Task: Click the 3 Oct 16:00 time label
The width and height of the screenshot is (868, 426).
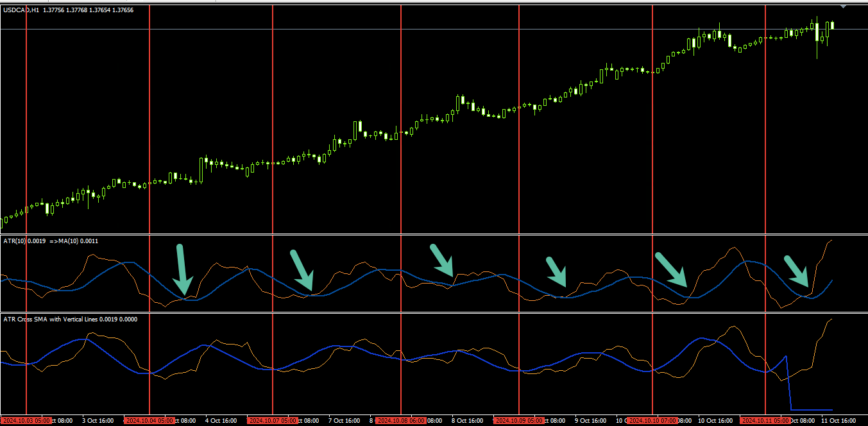Action: [x=98, y=421]
